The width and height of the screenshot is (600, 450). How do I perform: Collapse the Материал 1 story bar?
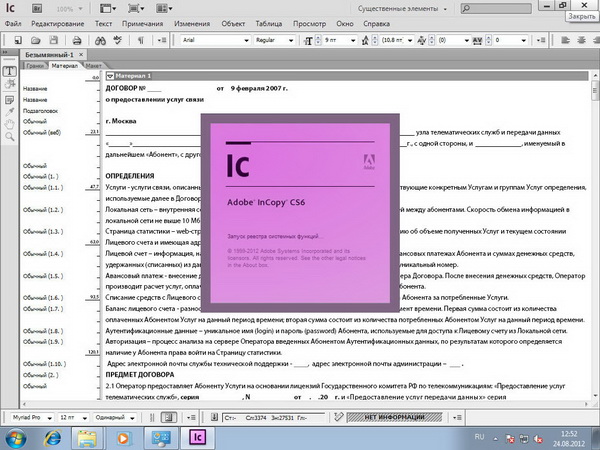109,76
